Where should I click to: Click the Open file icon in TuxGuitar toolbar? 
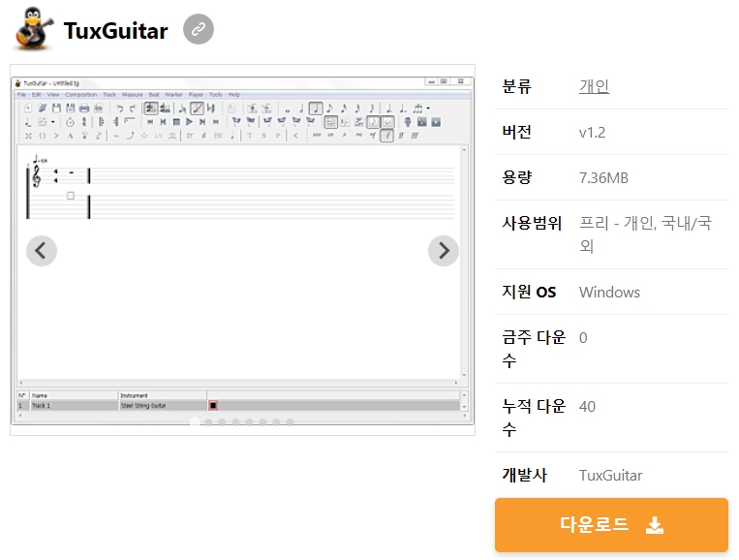43,109
